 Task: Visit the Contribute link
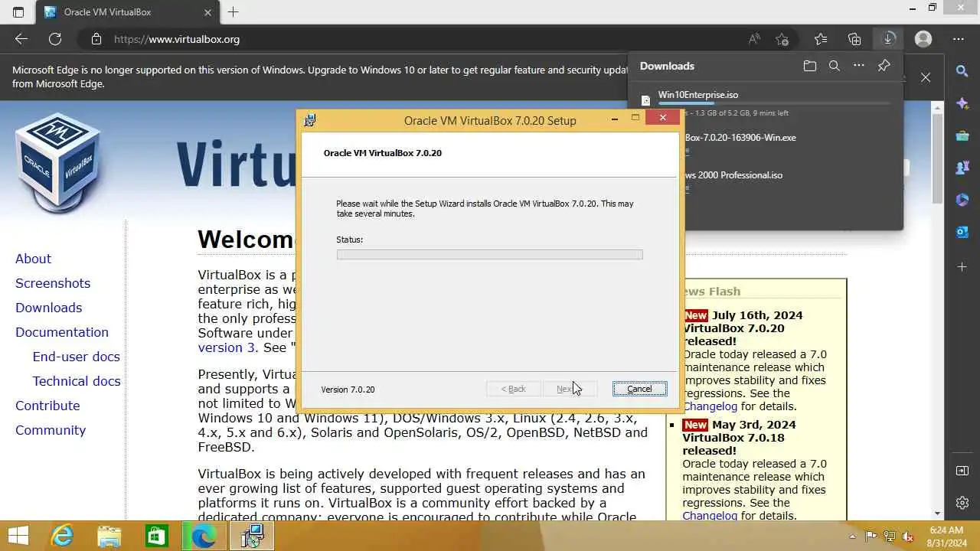[x=47, y=406]
